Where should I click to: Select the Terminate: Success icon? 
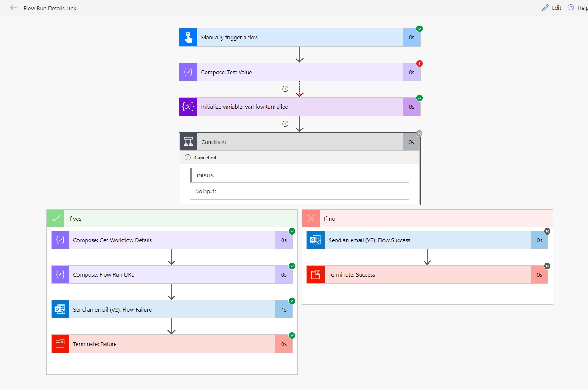coord(315,274)
